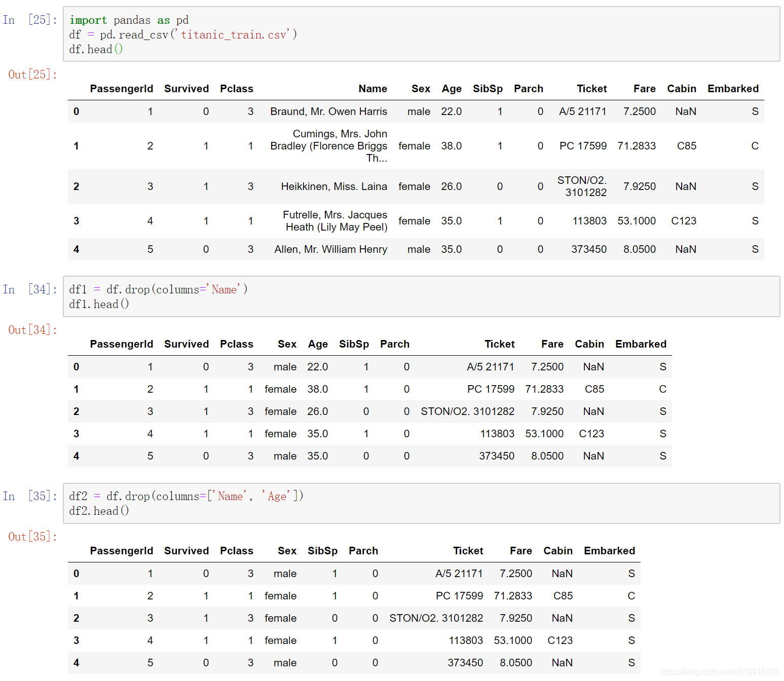Click the PassengerId header in first table

[121, 89]
